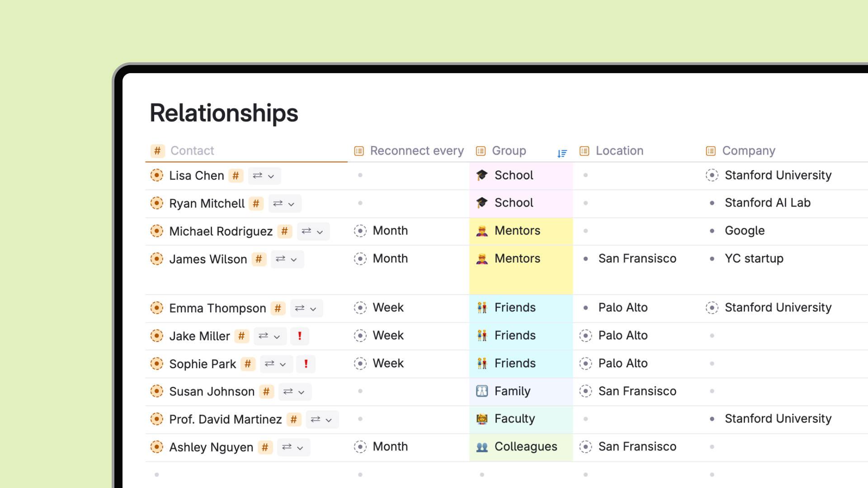Select the Company column header
This screenshot has height=488, width=868.
[749, 151]
